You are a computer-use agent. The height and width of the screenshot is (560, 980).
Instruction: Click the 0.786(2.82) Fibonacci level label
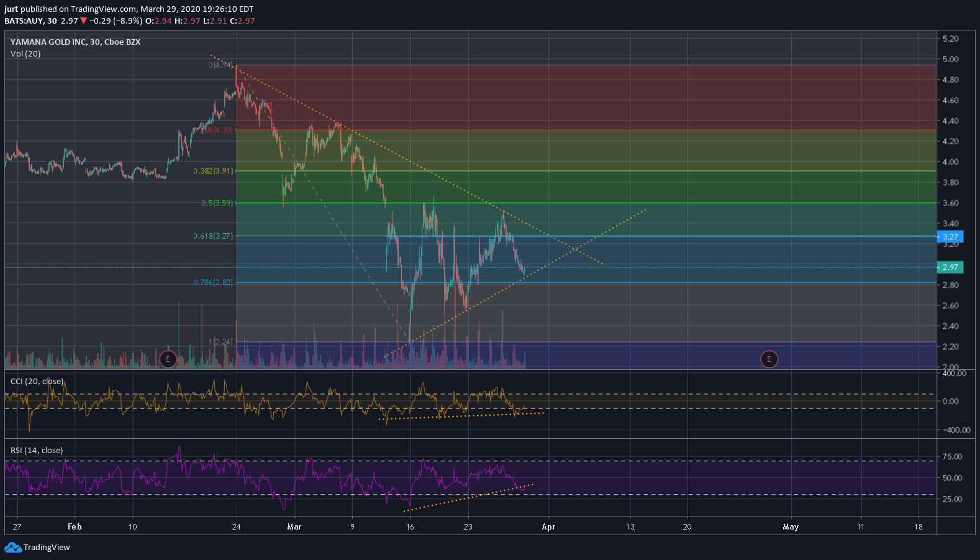click(213, 283)
